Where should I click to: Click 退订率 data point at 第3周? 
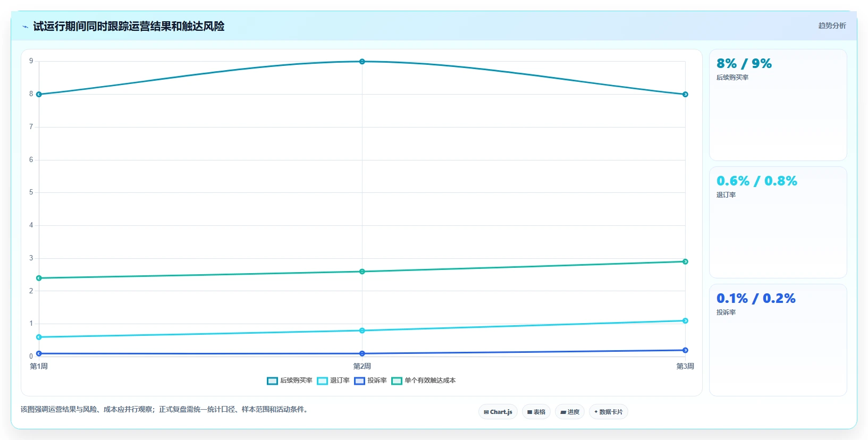685,321
